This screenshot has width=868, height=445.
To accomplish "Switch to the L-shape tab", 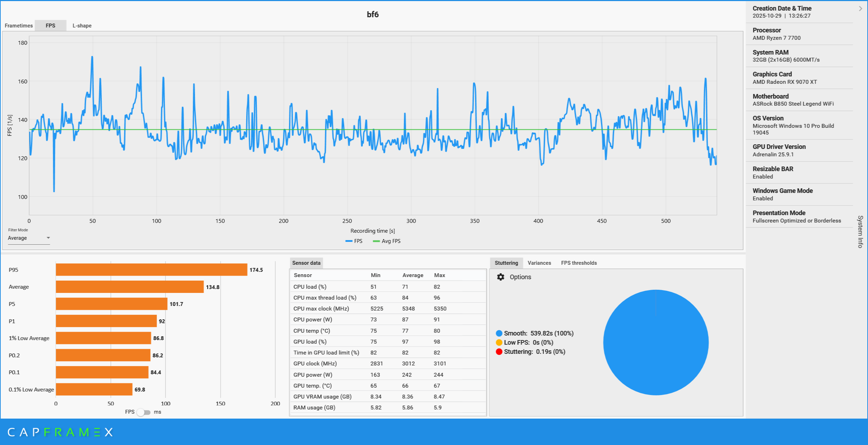I will [82, 26].
